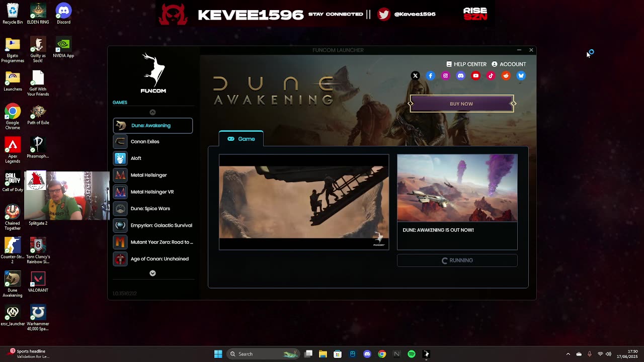Open ELDEN RING desktop shortcut
The height and width of the screenshot is (362, 644).
[38, 14]
